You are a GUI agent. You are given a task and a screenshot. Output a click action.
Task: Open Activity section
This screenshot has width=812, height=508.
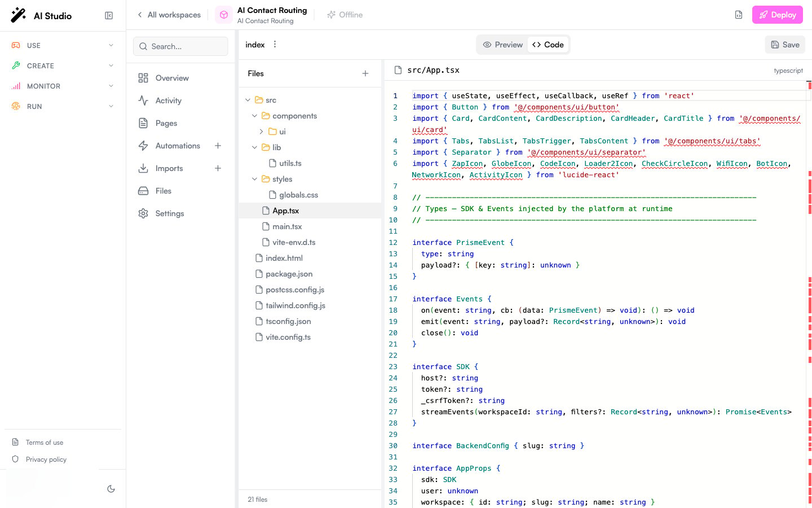tap(180, 100)
